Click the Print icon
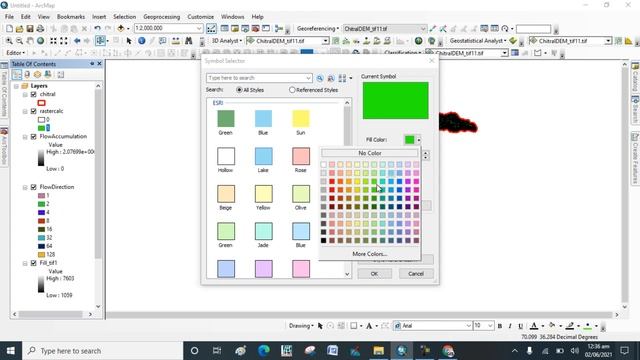 point(40,29)
